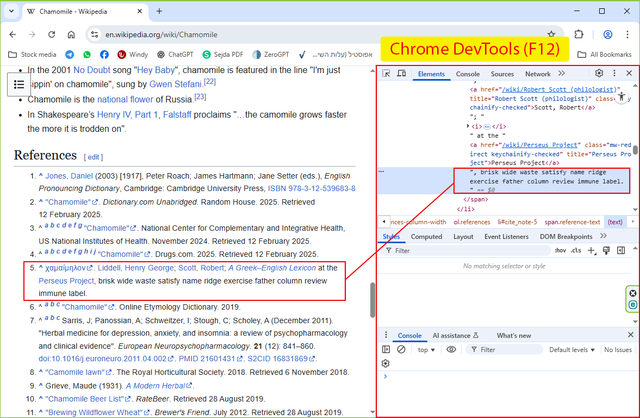This screenshot has width=640, height=418.
Task: Close the DevTools panel with X icon
Action: click(629, 73)
